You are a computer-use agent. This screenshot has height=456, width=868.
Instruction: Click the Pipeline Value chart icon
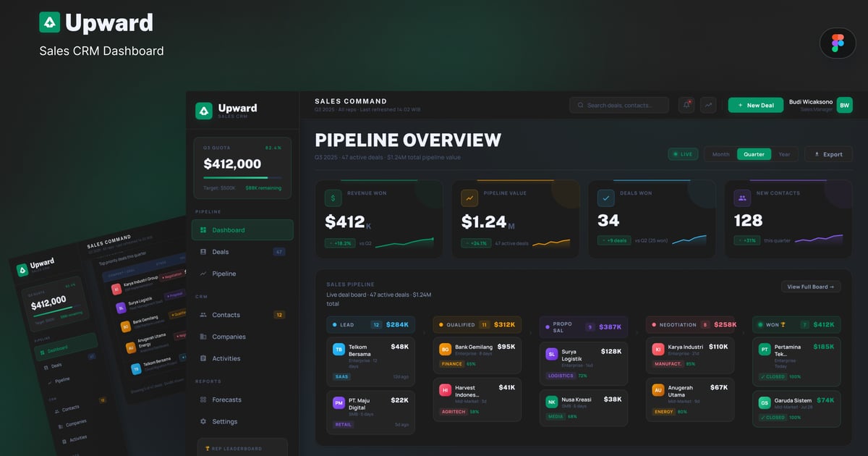(469, 198)
